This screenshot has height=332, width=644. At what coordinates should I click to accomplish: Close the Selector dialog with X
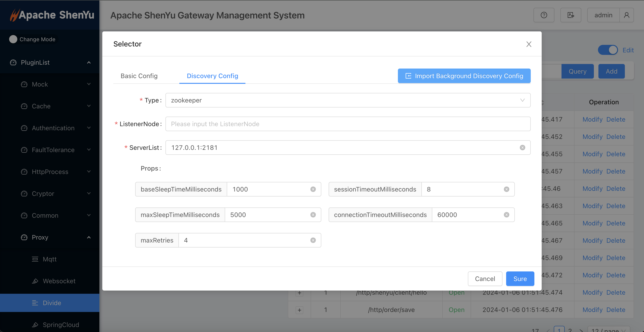pos(528,44)
